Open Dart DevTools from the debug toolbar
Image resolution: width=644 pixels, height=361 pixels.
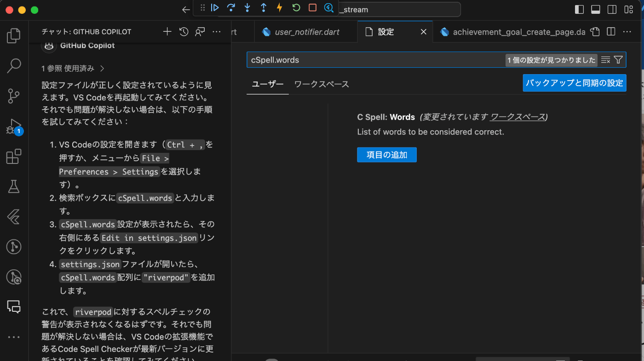(328, 8)
